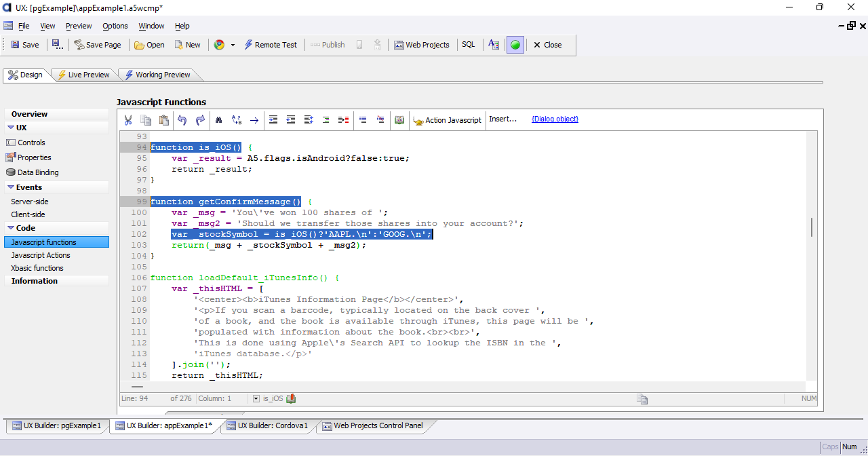868x456 pixels.
Task: Click the {Dialog.object} link
Action: [x=555, y=119]
